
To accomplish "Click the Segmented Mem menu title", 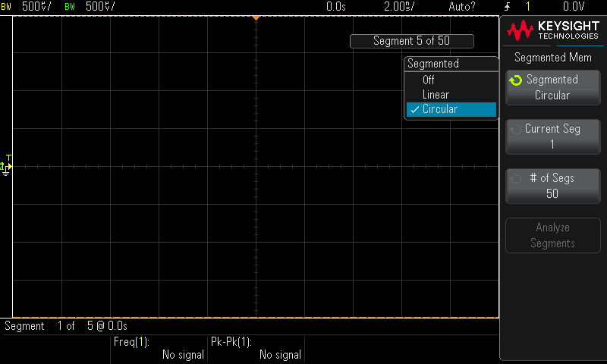I will coord(552,57).
